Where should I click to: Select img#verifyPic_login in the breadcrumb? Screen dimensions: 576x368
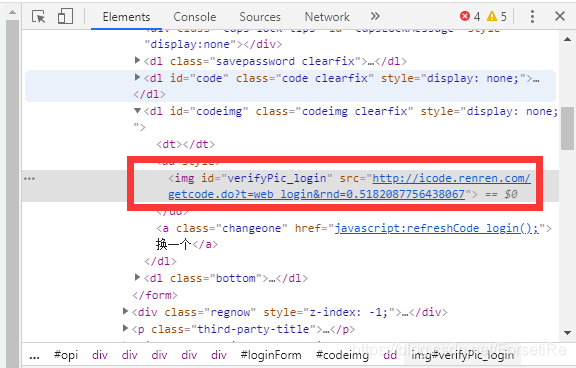click(x=462, y=355)
